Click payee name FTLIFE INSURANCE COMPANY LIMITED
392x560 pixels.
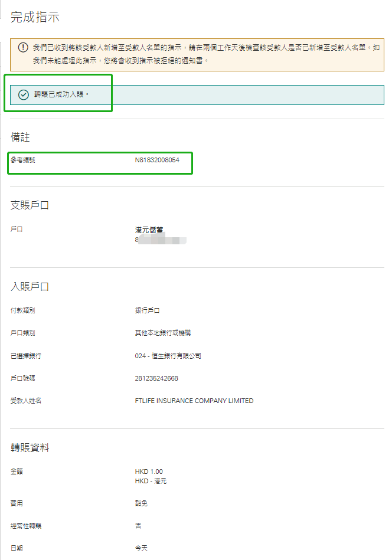coord(194,401)
